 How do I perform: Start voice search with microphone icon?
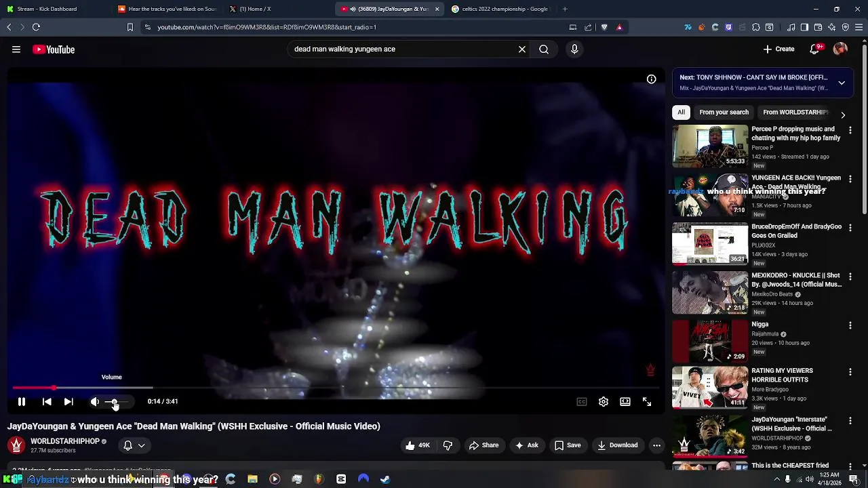574,49
